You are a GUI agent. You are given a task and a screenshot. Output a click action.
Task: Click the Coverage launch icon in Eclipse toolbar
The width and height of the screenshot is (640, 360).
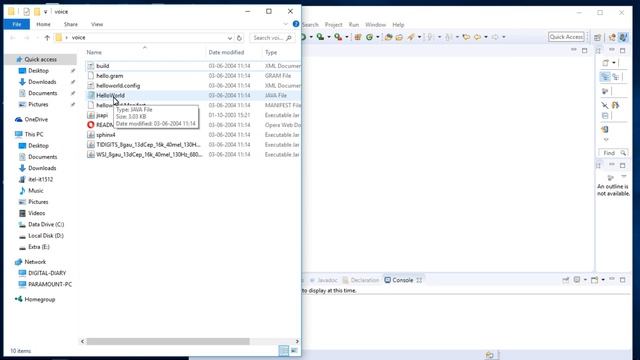point(320,37)
